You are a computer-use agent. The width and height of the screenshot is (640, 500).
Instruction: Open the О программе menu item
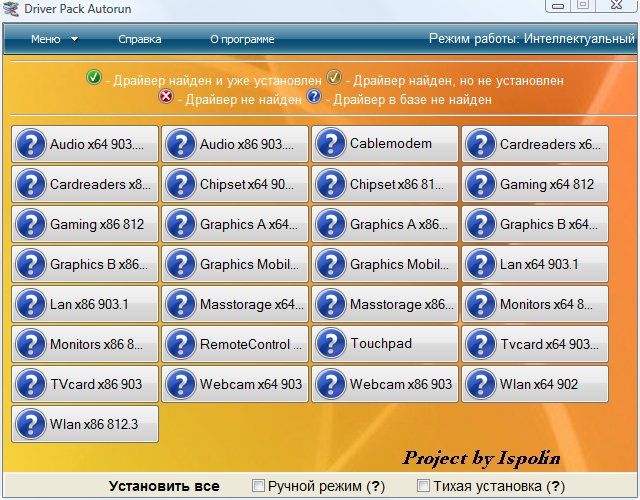[242, 40]
